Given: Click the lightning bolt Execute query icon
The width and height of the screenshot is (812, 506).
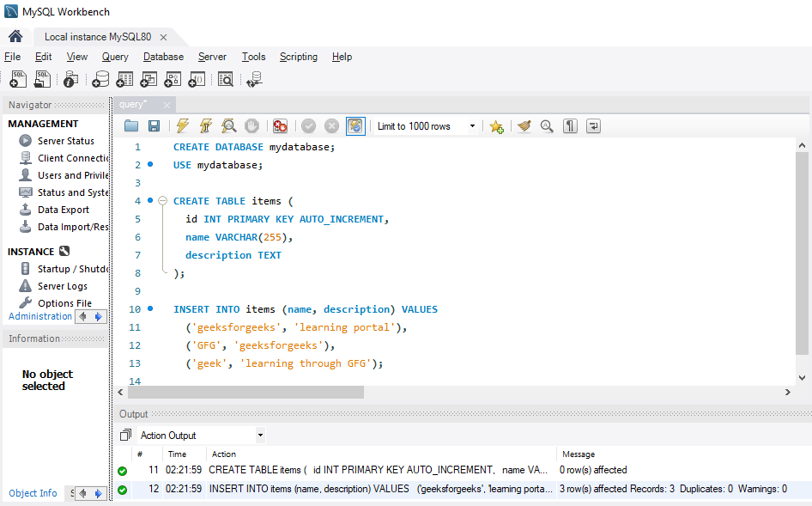Looking at the screenshot, I should (182, 126).
